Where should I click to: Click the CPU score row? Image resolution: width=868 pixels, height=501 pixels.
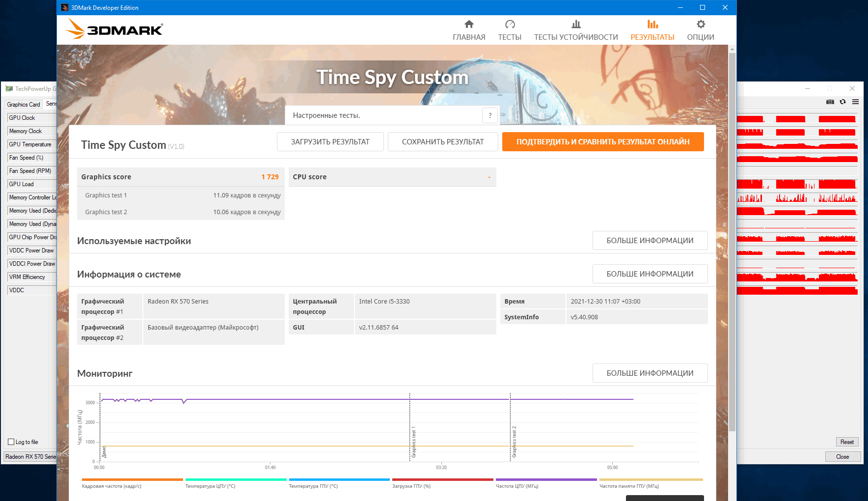392,177
